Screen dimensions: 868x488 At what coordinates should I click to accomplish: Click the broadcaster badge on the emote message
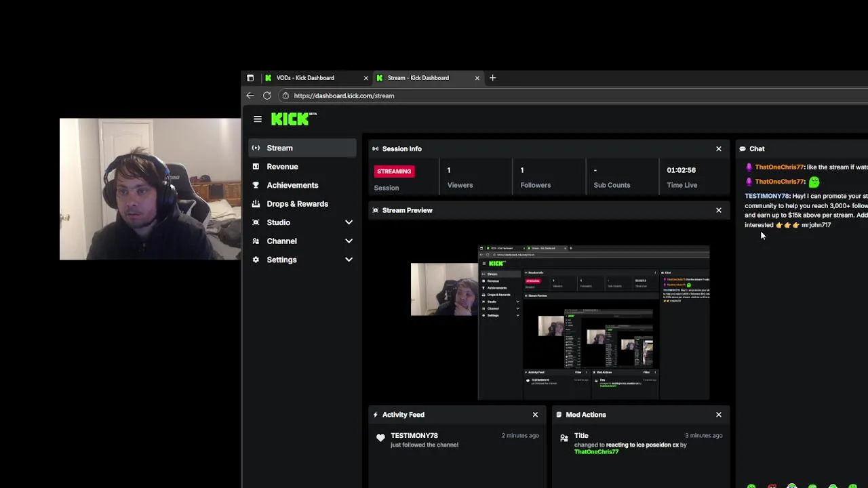pos(749,182)
